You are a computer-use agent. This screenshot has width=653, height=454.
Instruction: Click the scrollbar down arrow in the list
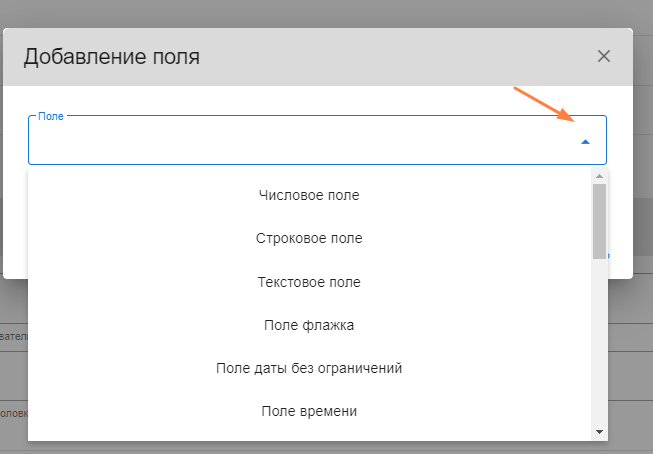tap(599, 432)
